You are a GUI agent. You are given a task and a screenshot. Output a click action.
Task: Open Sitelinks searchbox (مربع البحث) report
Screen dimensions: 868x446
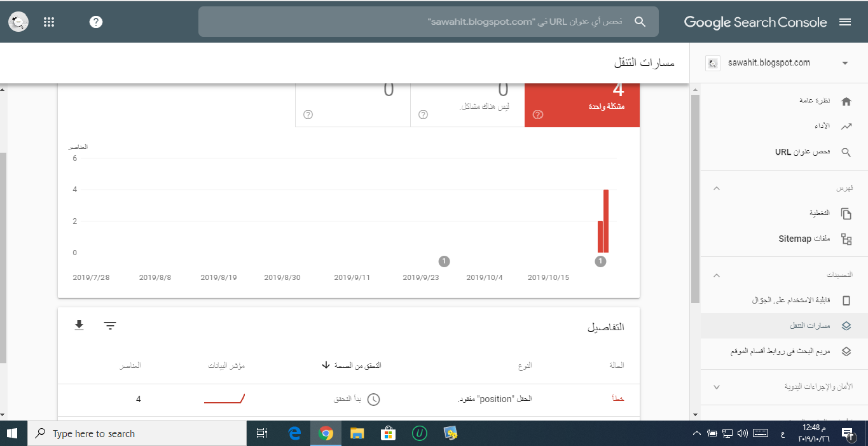coord(779,351)
